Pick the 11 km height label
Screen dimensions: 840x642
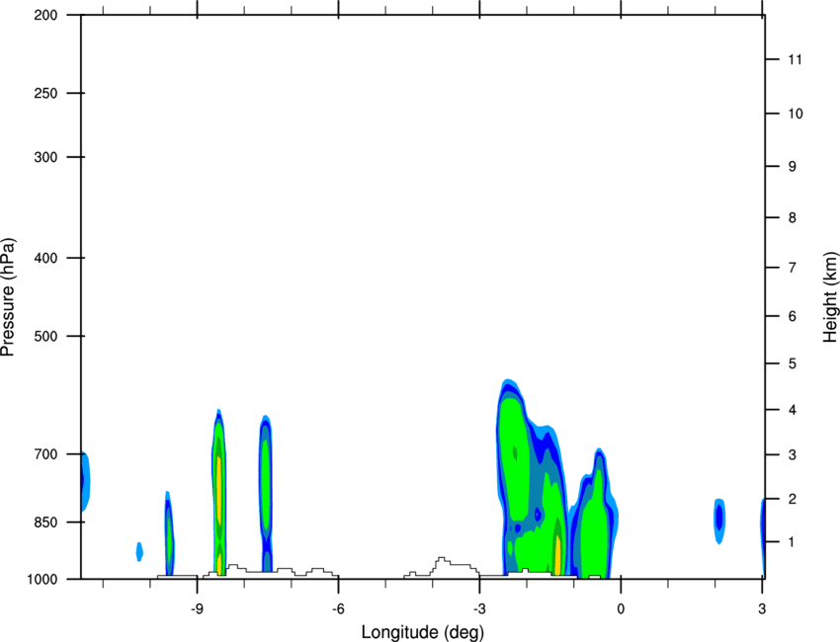point(795,59)
